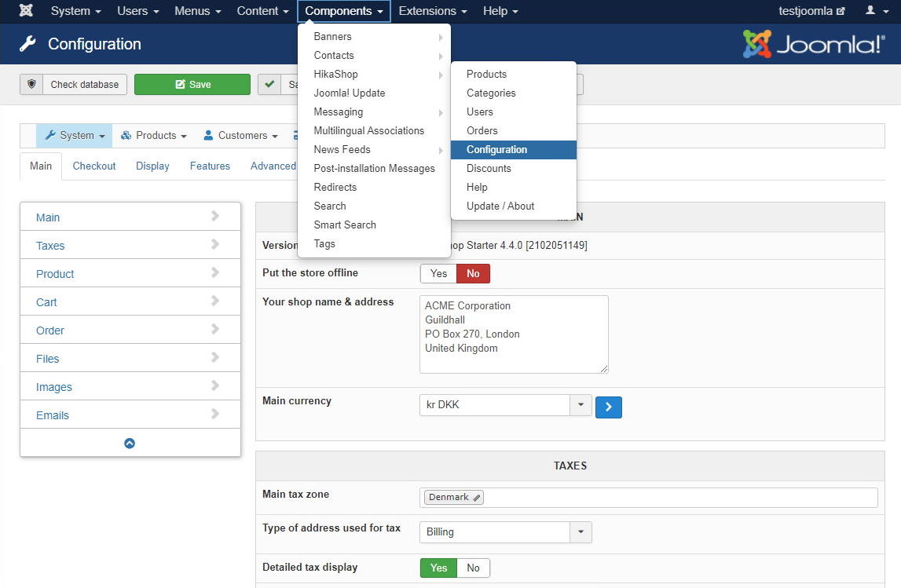Click the chevron arrow on the Emails row
The height and width of the screenshot is (588, 901).
(x=215, y=414)
